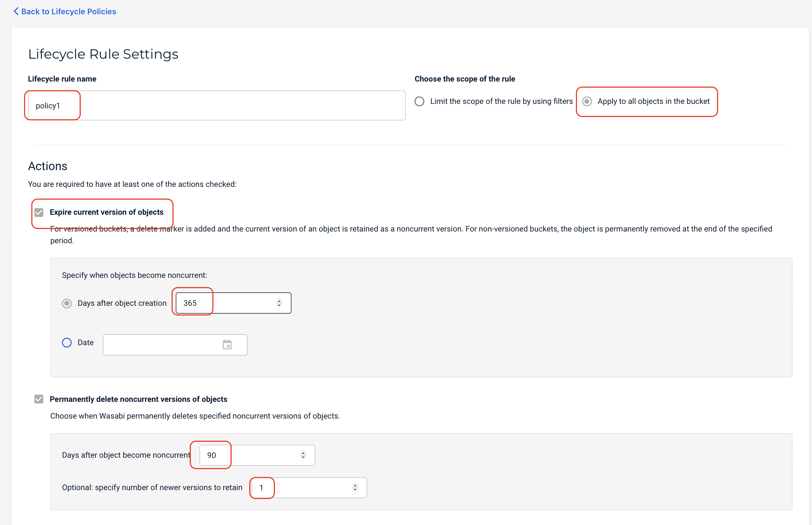Click 'Choose when Wasabi permanently deletes' description
Screen dimensions: 812x525
tap(195, 416)
